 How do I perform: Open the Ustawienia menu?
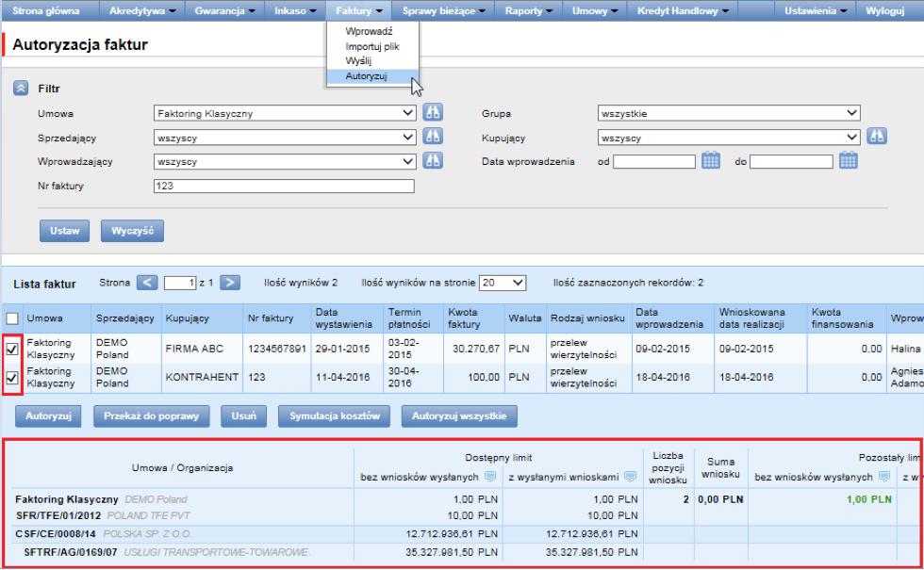(x=816, y=10)
